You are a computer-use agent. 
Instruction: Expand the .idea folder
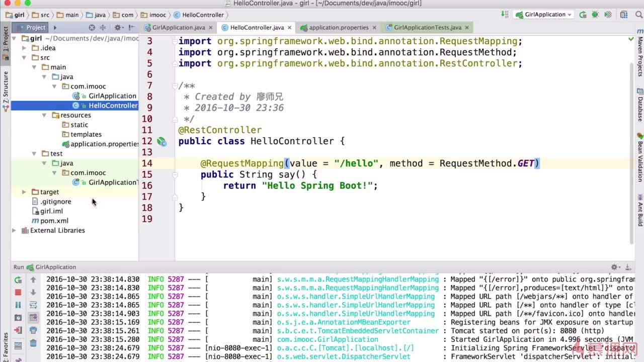pos(24,48)
